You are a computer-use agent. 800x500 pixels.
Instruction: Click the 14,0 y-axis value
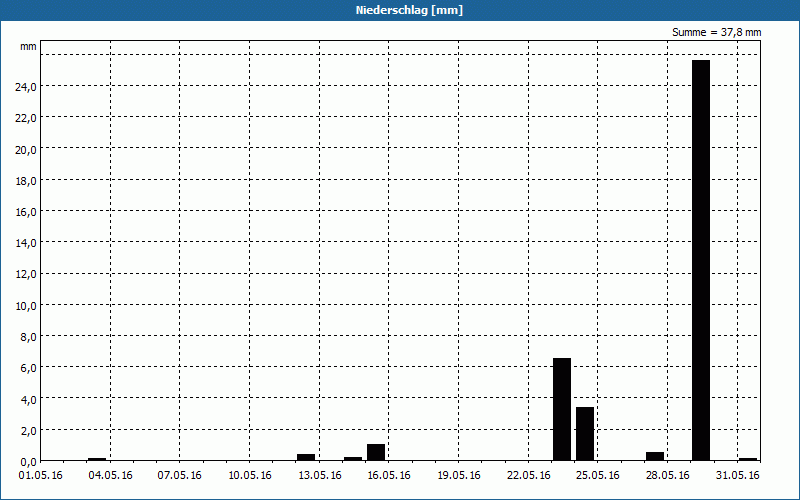pos(26,243)
